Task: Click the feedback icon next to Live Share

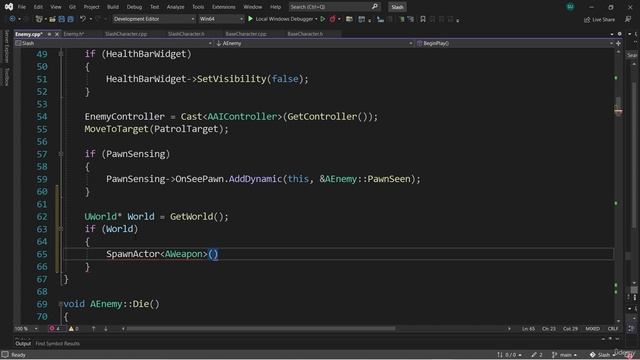Action: [x=628, y=19]
